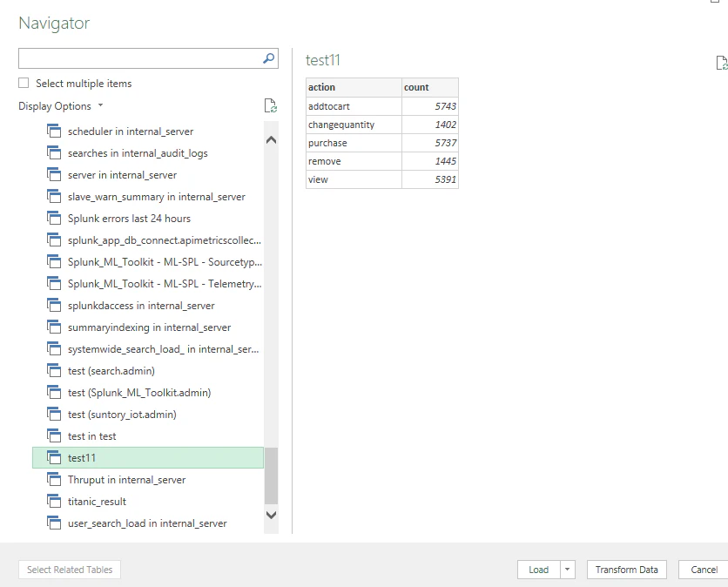Click the table icon next to server in internal_server
Image resolution: width=728 pixels, height=587 pixels.
point(54,174)
